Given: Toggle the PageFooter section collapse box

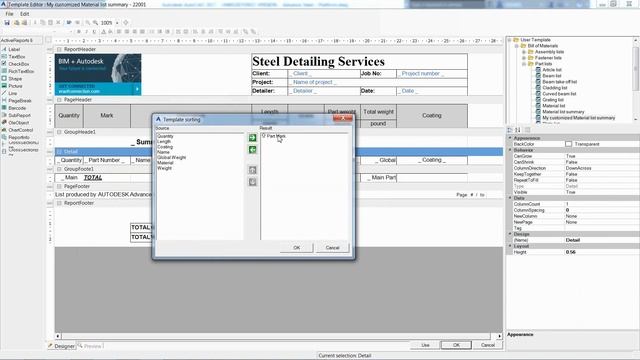Looking at the screenshot, I should pos(60,187).
